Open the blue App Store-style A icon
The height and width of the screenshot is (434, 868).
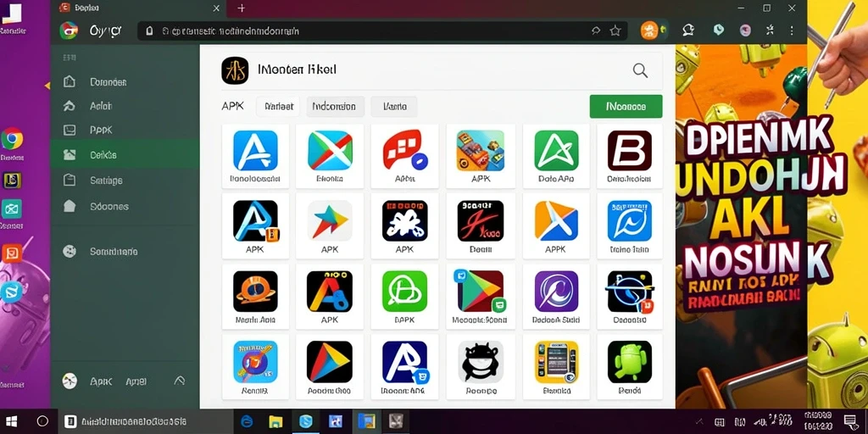click(255, 150)
